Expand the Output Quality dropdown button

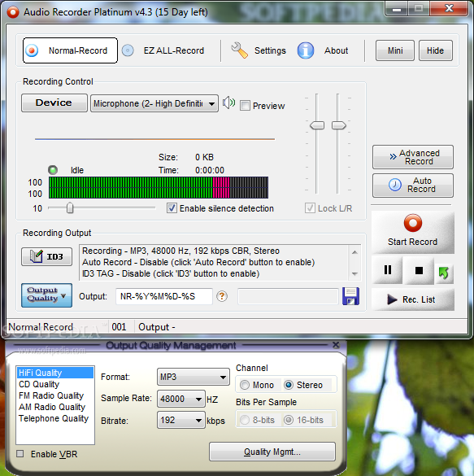pyautogui.click(x=46, y=295)
